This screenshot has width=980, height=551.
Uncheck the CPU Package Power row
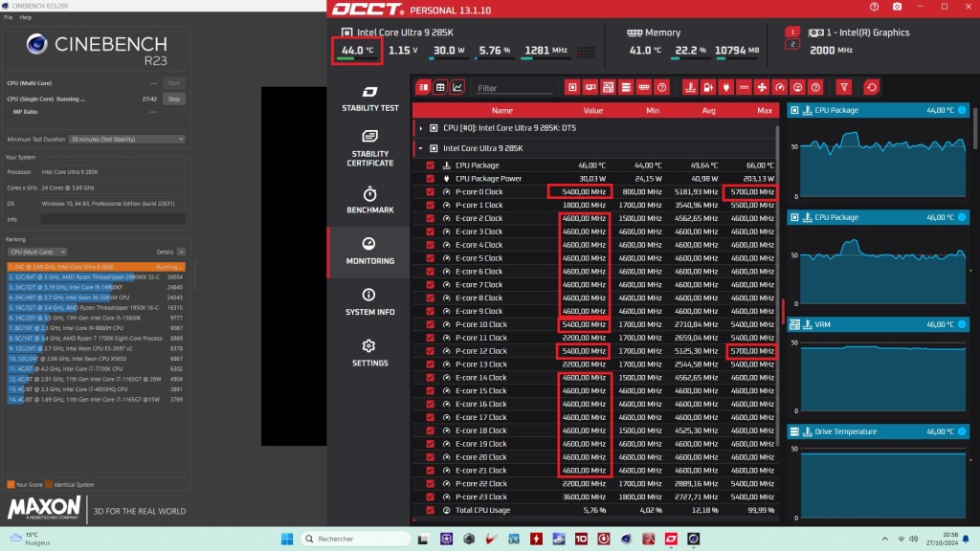click(430, 179)
